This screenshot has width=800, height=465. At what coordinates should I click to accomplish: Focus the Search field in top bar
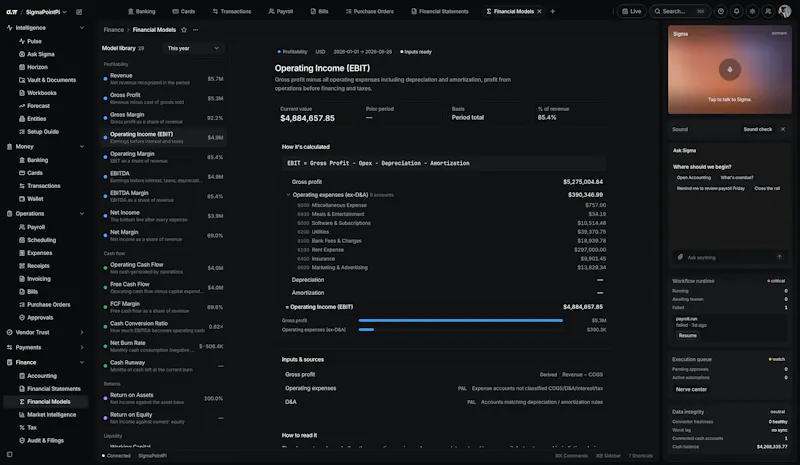point(681,11)
